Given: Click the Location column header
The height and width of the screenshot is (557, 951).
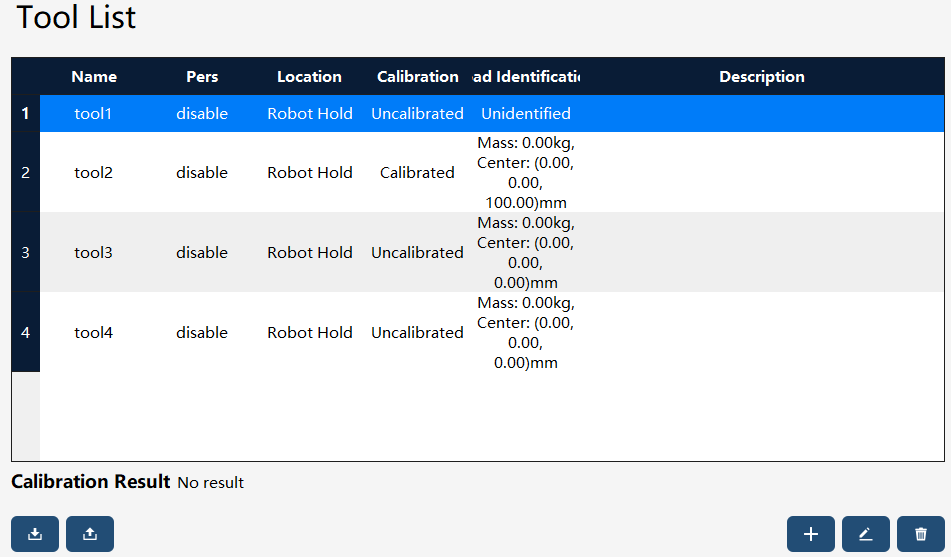Looking at the screenshot, I should tap(309, 76).
